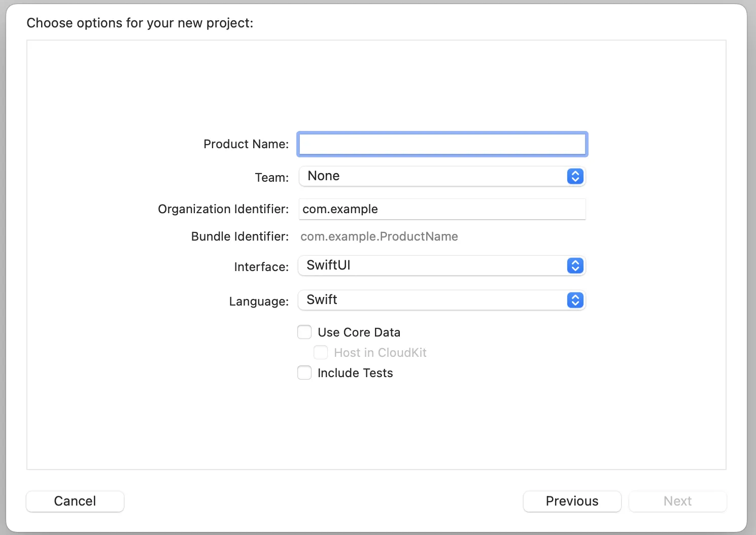
Task: Click the 'Bundle Identifier:' label
Action: tap(240, 237)
